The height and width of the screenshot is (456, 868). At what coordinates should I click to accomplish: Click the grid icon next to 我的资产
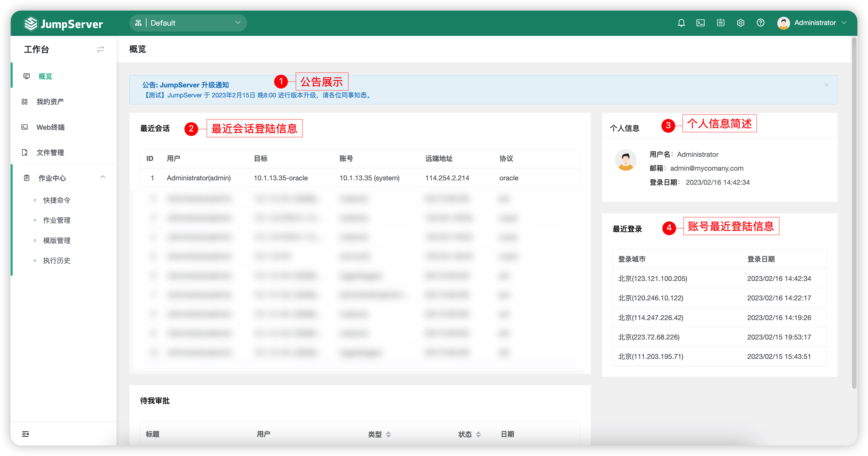[x=25, y=102]
